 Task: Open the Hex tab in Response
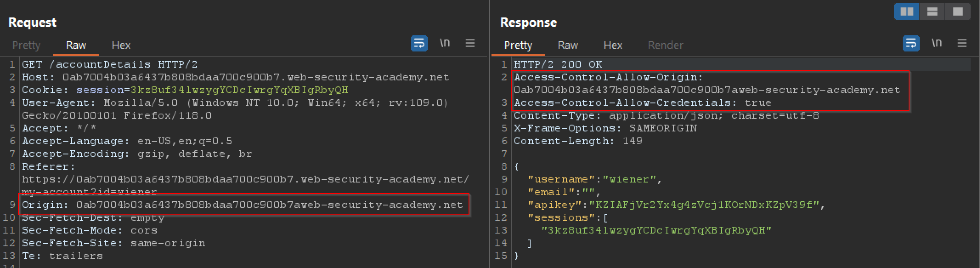point(613,46)
